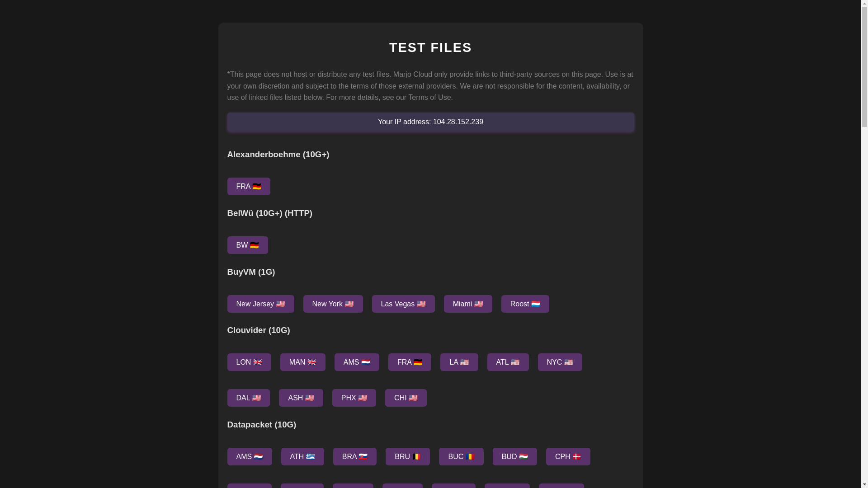
Task: Open Clouvider PHX test file
Action: 354,398
